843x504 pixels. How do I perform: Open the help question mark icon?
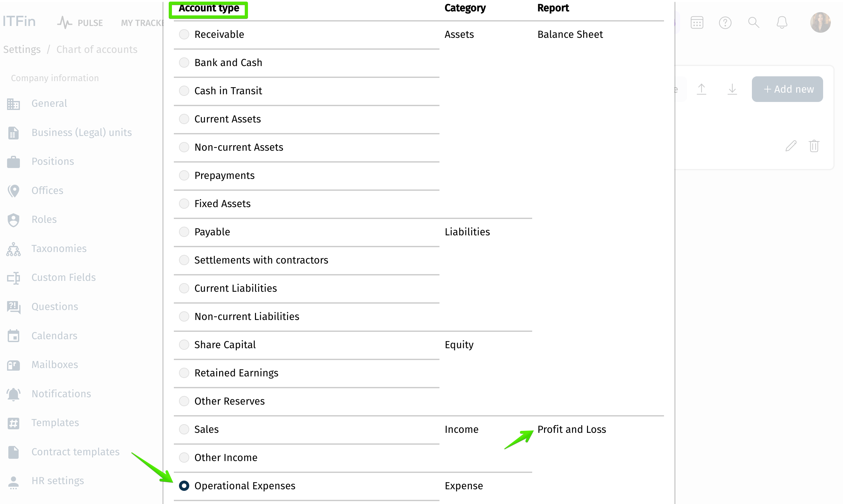725,23
